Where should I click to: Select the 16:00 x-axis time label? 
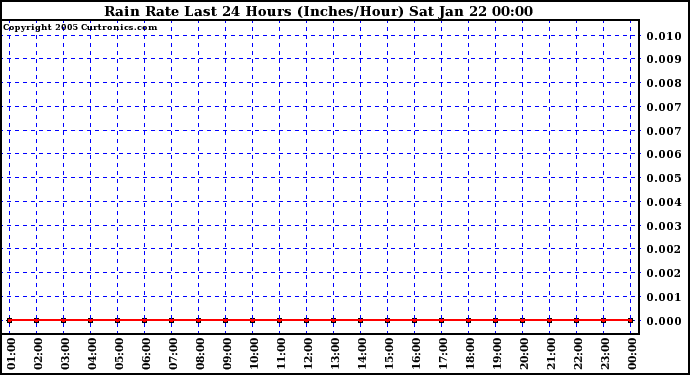pos(416,354)
